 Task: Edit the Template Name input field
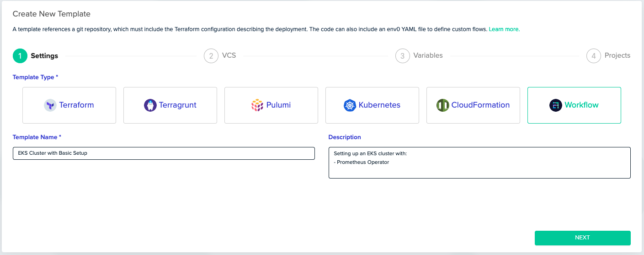pos(164,153)
